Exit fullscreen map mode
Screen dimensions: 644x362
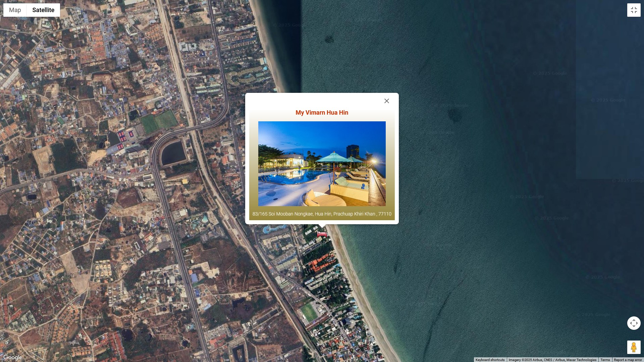[634, 10]
